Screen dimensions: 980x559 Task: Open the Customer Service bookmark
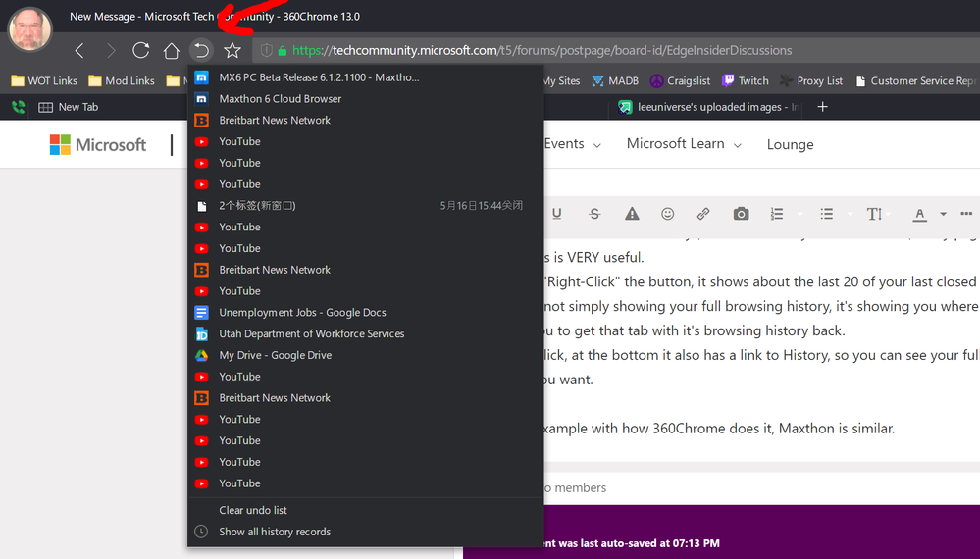915,80
